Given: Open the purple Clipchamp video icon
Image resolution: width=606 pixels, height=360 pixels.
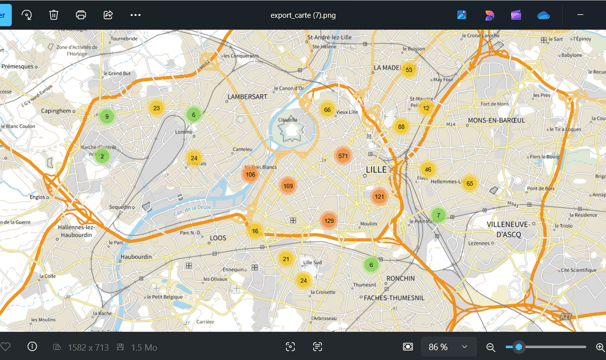Looking at the screenshot, I should (x=516, y=15).
